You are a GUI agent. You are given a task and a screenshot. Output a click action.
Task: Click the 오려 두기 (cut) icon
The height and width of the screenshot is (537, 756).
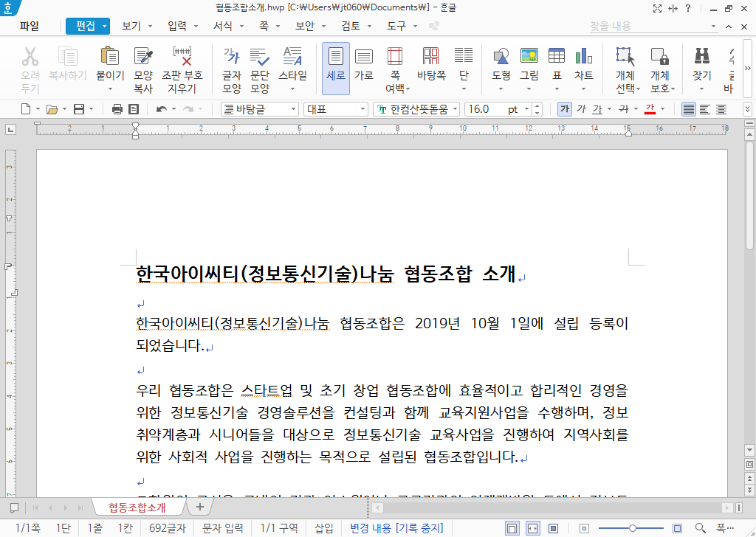point(30,57)
